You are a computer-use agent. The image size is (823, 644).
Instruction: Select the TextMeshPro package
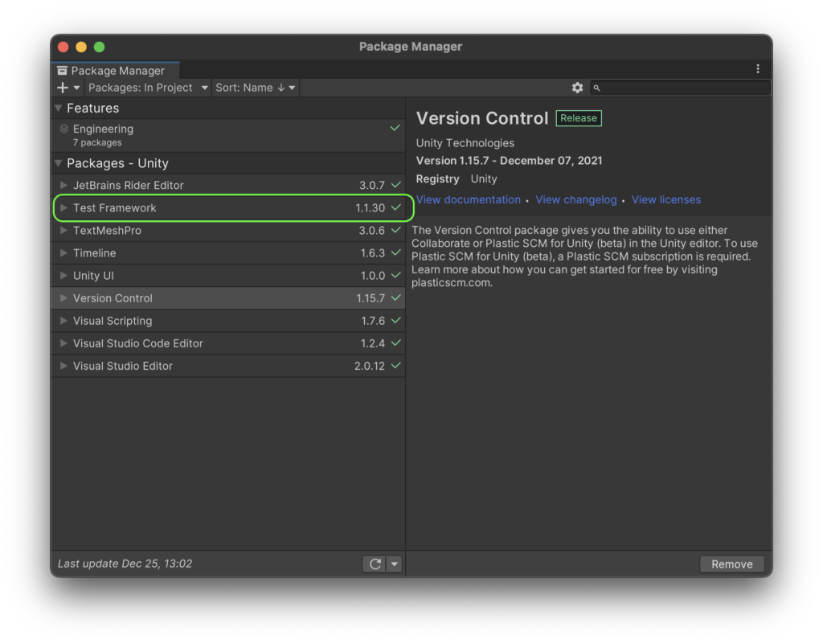(x=228, y=231)
